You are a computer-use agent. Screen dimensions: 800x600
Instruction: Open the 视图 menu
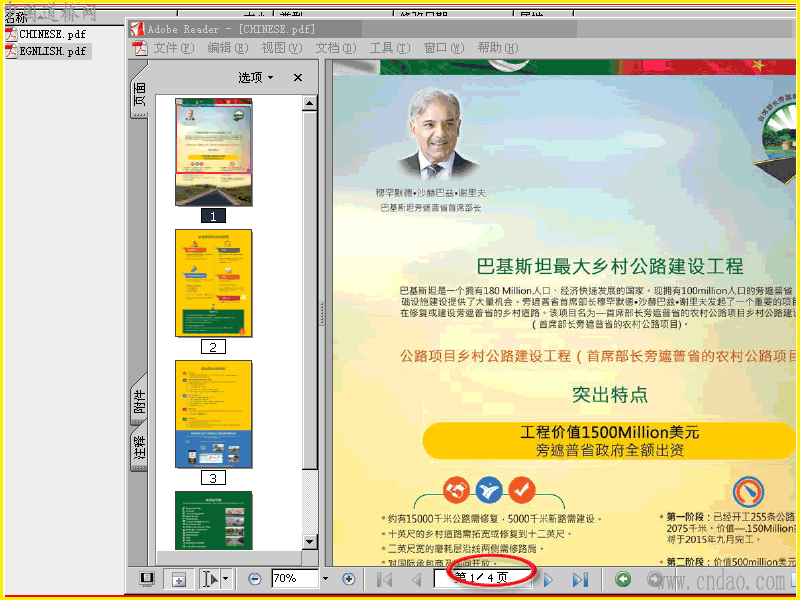coord(282,48)
